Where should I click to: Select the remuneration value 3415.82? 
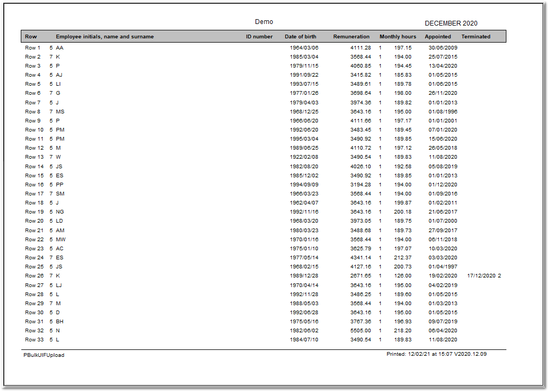click(360, 75)
